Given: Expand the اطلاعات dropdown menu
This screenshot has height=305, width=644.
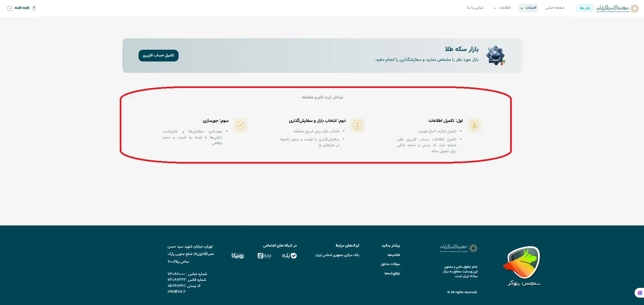Looking at the screenshot, I should (502, 8).
